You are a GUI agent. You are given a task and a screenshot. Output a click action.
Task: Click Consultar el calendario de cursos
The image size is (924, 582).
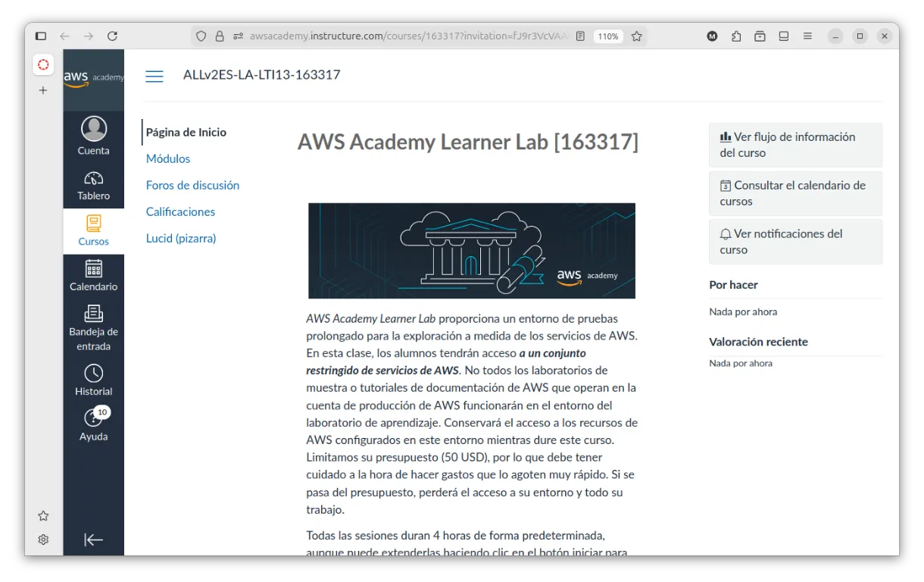click(x=795, y=193)
